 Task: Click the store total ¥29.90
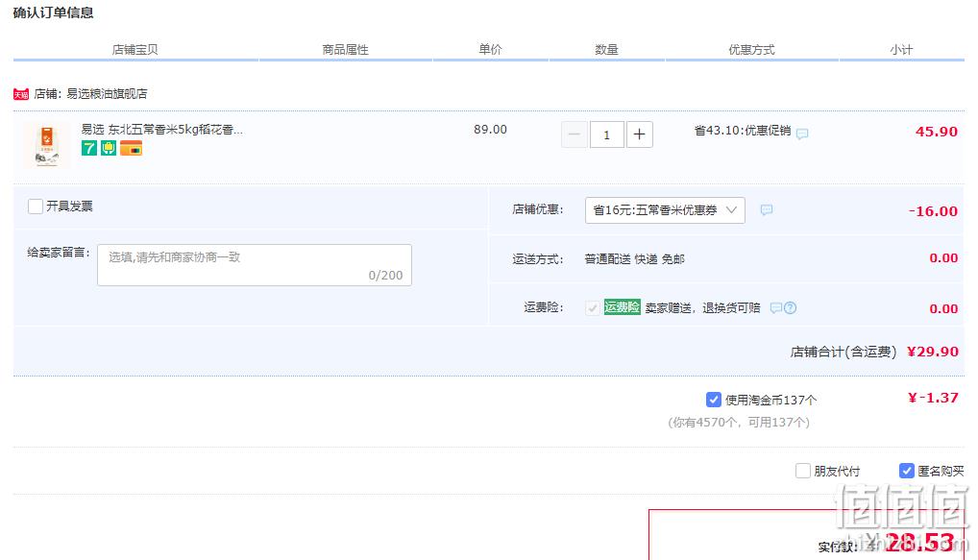pos(933,352)
